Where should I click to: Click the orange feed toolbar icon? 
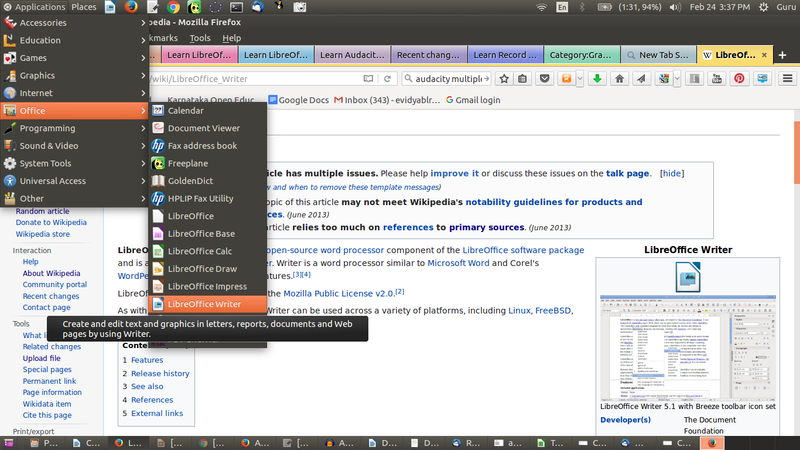pos(566,79)
